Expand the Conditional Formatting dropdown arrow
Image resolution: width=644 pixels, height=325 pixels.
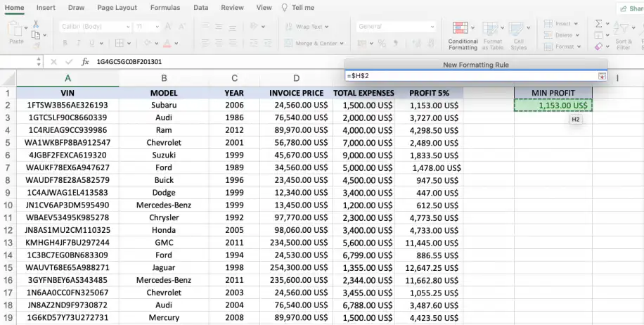pos(472,28)
